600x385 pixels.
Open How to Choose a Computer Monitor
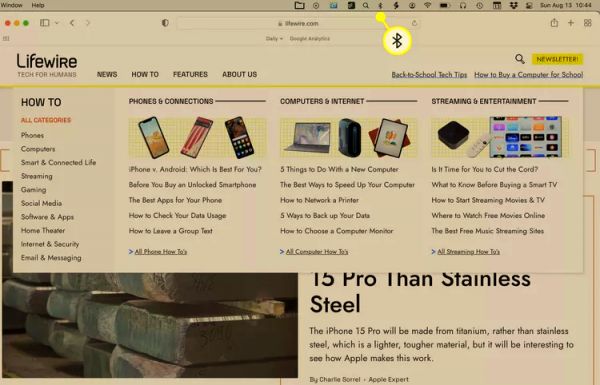tap(337, 231)
